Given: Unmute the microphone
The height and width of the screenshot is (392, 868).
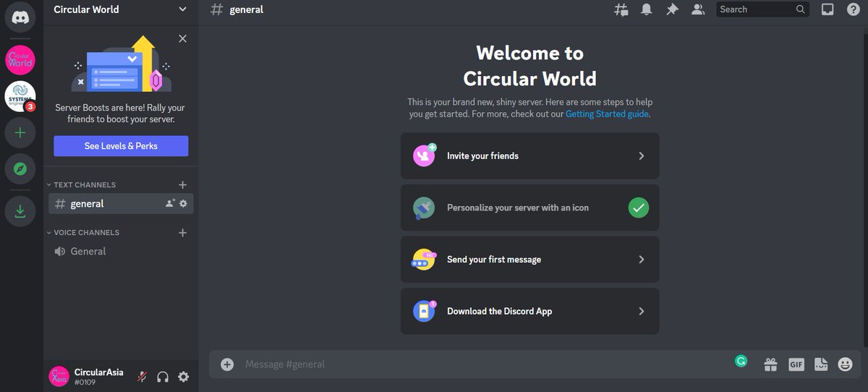Looking at the screenshot, I should 142,377.
